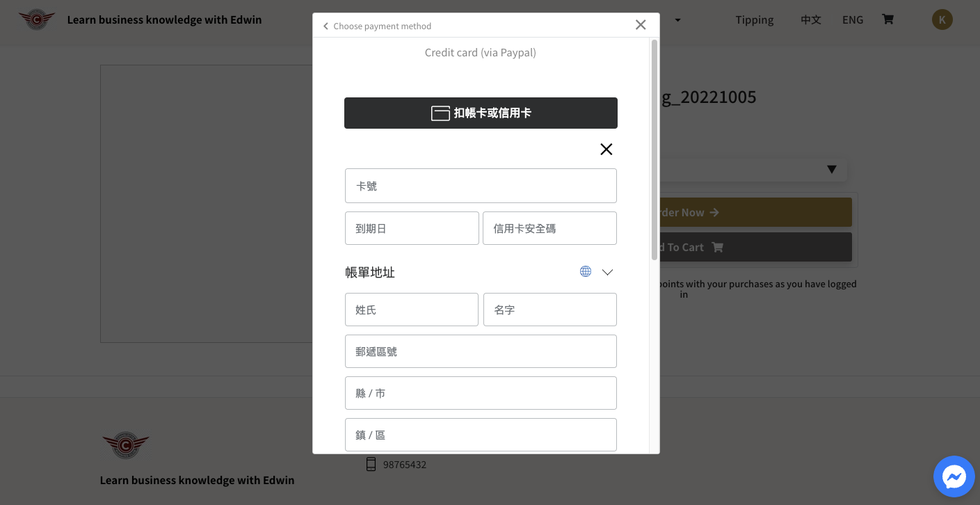
Task: Click the site logo in the header
Action: [36, 19]
